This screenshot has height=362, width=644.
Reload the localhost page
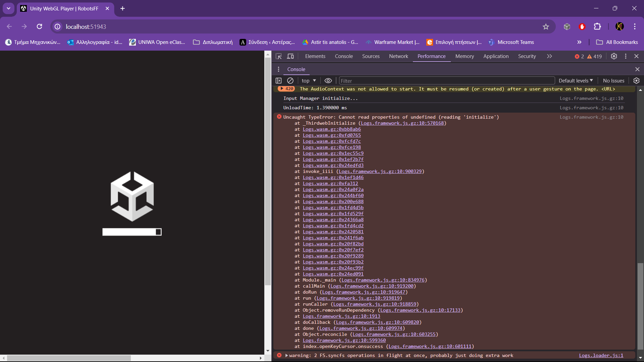pos(39,26)
